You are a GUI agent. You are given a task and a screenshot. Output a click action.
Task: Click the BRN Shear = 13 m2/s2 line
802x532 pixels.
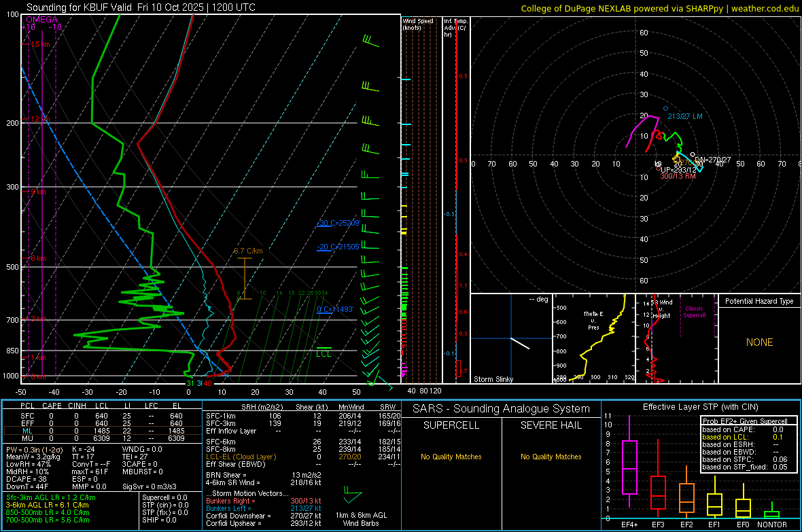264,475
